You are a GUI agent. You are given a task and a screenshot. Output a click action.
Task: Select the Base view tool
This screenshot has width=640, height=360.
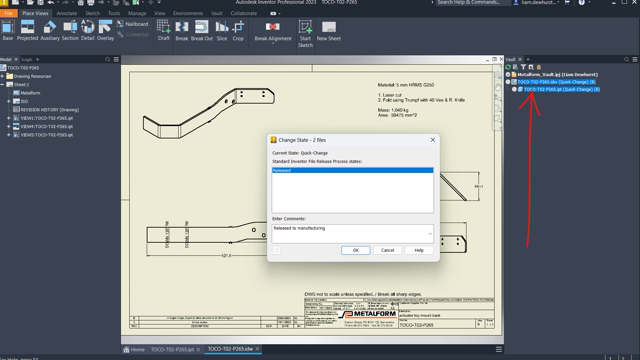[8, 31]
